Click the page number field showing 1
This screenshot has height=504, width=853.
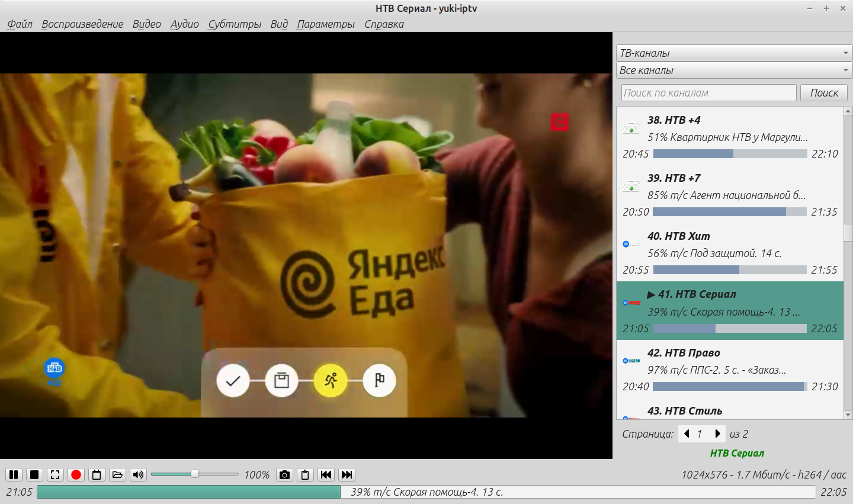(x=701, y=434)
